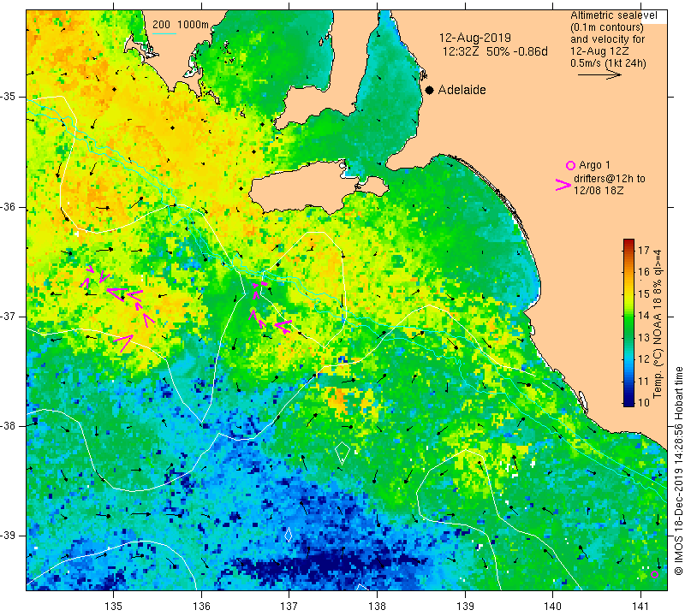Viewport: 685px width, 616px height.
Task: Click the 12:32Z 50% -0.86d text
Action: pos(495,51)
